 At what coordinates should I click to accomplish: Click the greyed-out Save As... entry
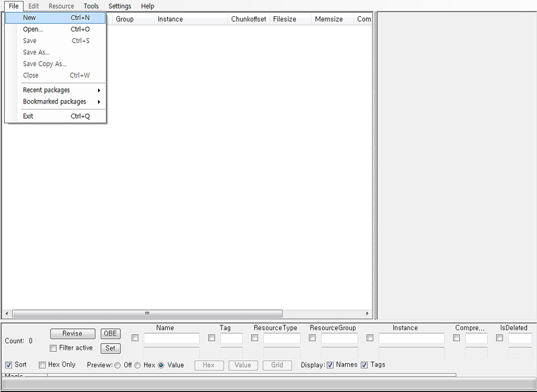coord(56,52)
